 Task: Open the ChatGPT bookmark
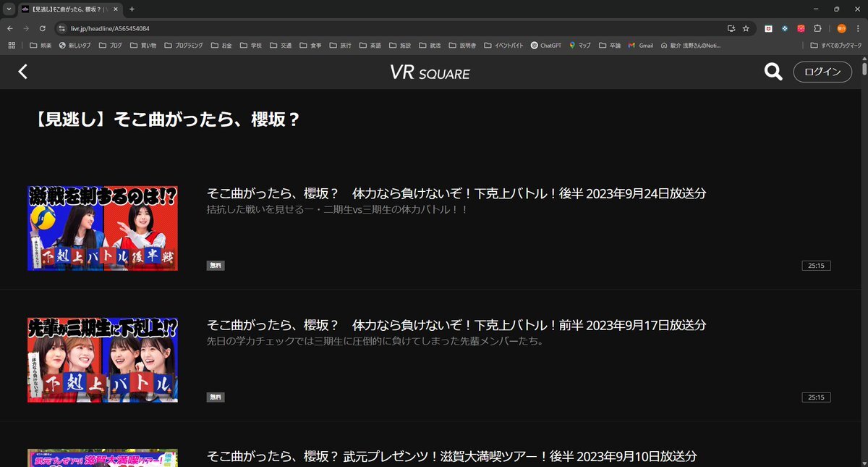click(x=545, y=45)
